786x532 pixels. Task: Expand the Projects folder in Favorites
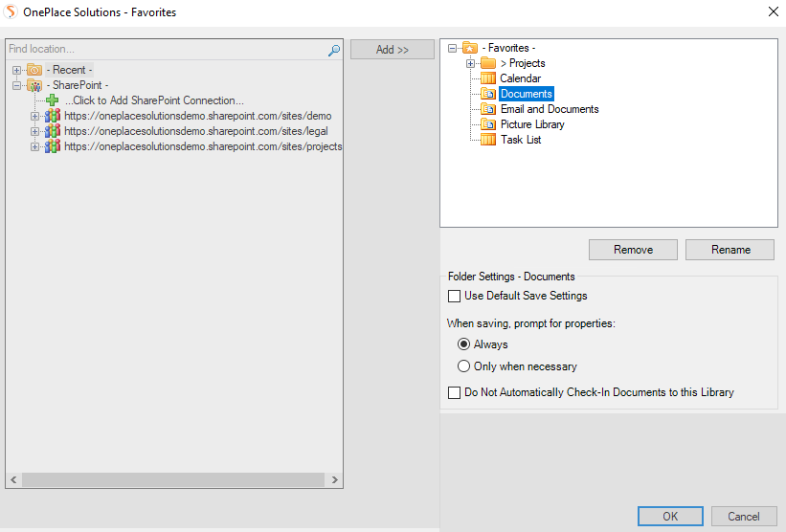[x=470, y=63]
